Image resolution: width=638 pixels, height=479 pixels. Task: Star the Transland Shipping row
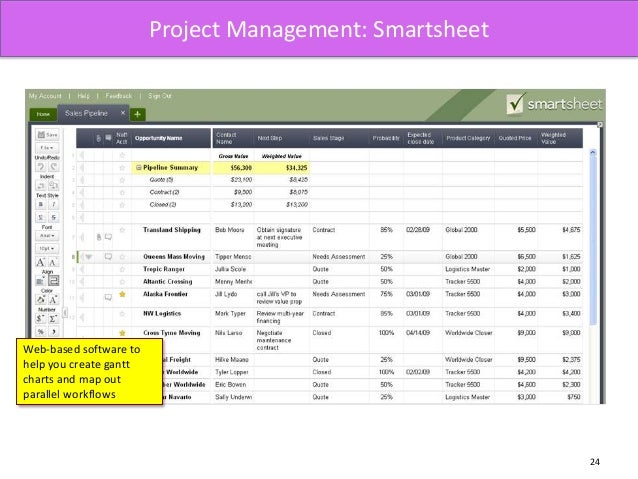pyautogui.click(x=122, y=230)
